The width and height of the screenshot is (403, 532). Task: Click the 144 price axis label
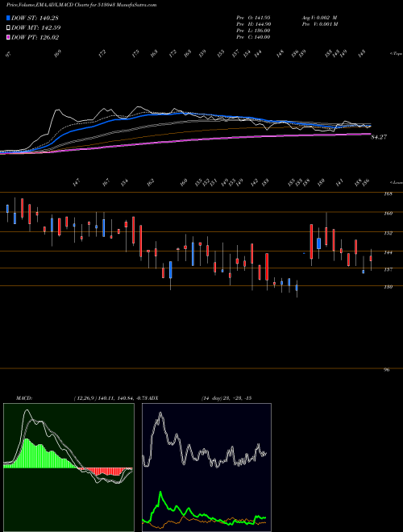388,252
